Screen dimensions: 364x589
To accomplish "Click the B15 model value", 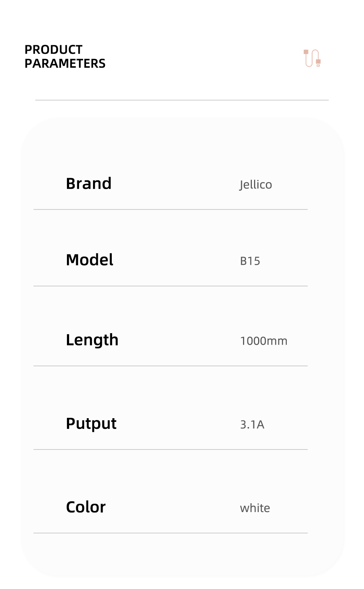I will coord(250,261).
